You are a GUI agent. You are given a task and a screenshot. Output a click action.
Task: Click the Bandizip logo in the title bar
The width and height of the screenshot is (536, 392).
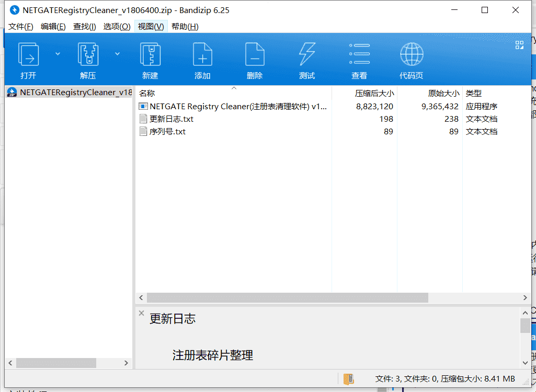click(14, 10)
